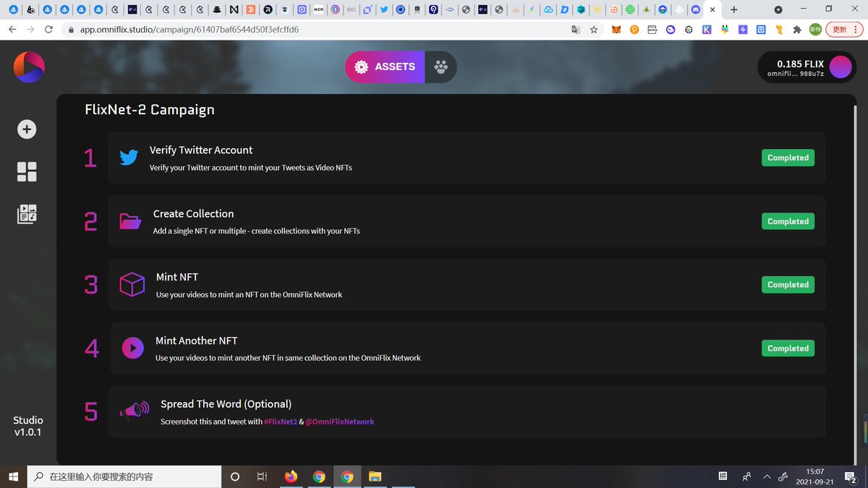The image size is (868, 488).
Task: Expand hidden icons in the system tray
Action: (767, 476)
